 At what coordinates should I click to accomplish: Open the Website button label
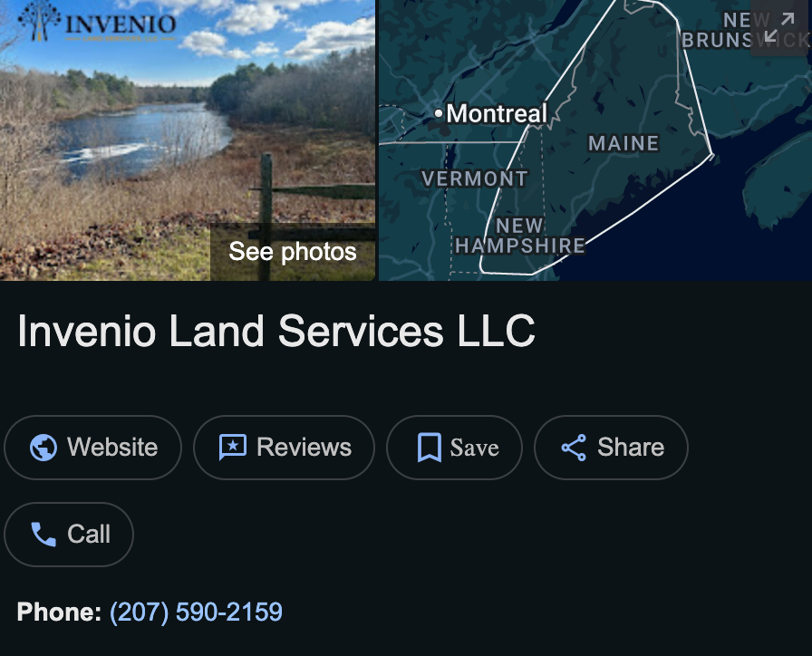112,447
